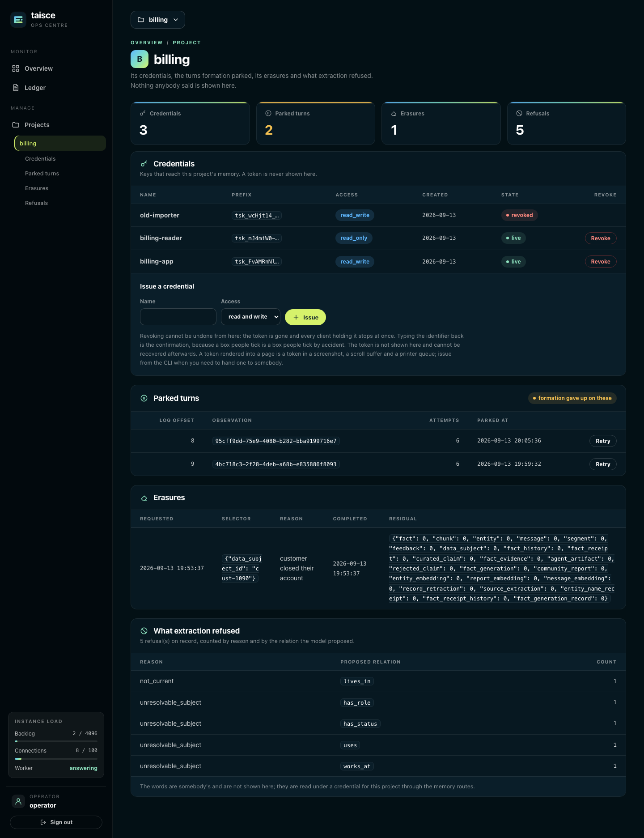Click the green B billing project badge

140,59
